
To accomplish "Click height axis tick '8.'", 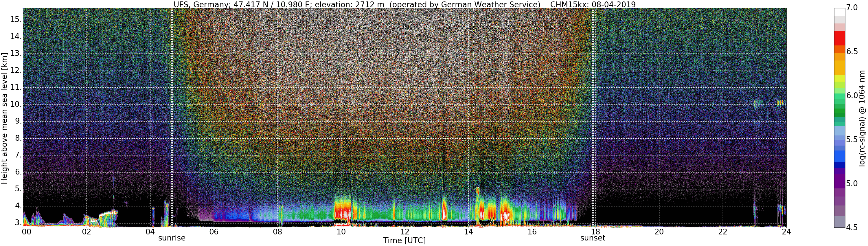I will (18, 138).
